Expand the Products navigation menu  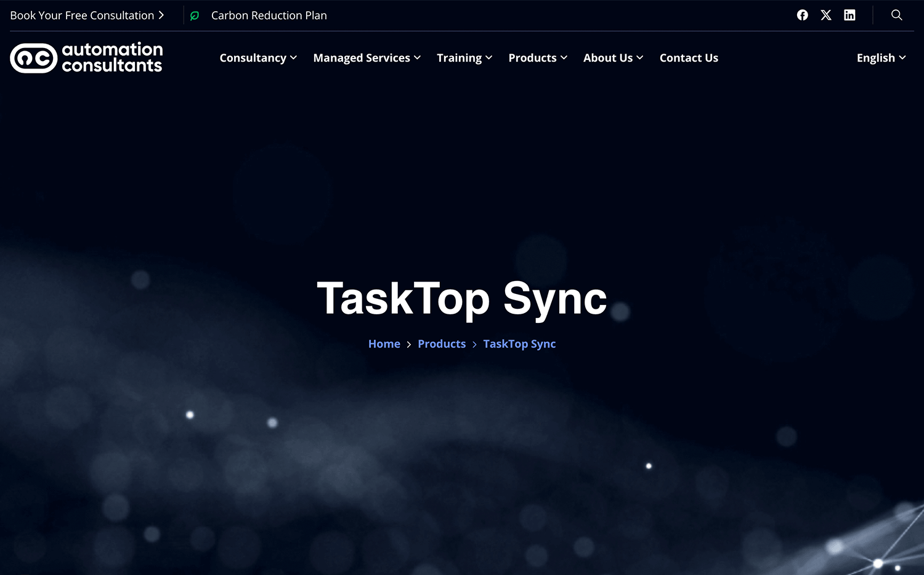coord(538,58)
